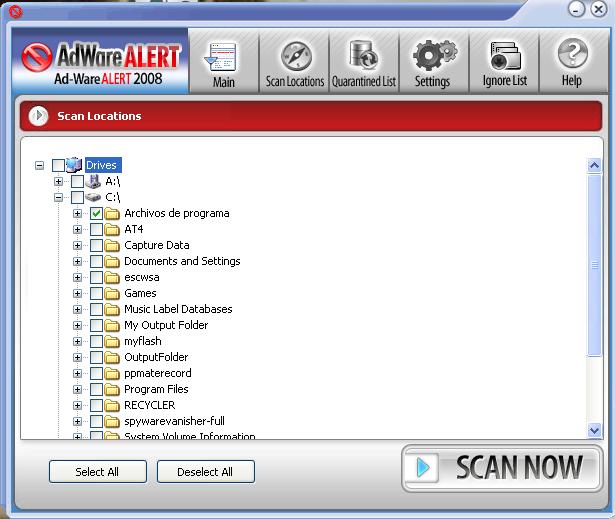This screenshot has width=615, height=519.
Task: Switch to the Quarantined List tab label
Action: point(364,82)
